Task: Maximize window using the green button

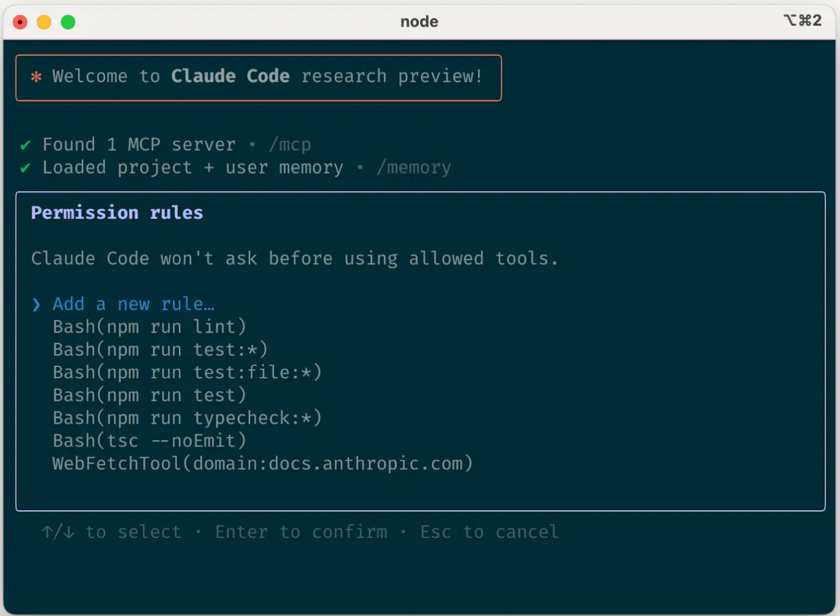Action: click(68, 22)
